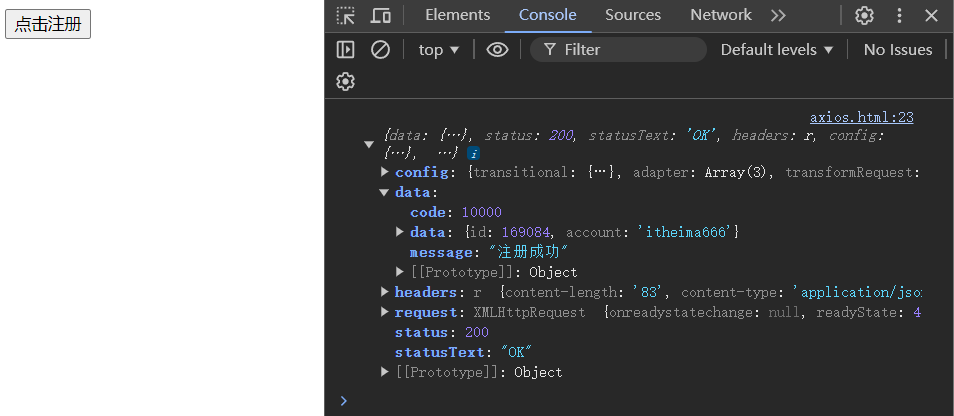
Task: Toggle the device toolbar icon
Action: (x=380, y=15)
